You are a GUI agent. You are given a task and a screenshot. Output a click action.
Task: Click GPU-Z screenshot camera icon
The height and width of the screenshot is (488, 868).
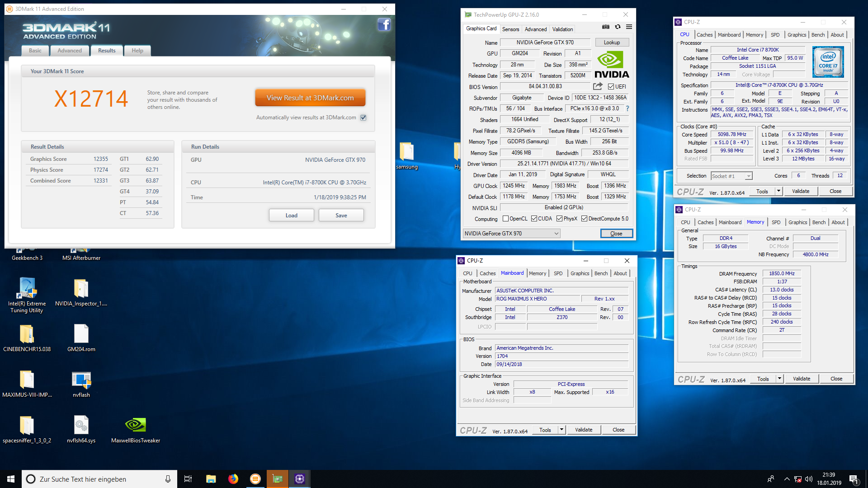(606, 27)
